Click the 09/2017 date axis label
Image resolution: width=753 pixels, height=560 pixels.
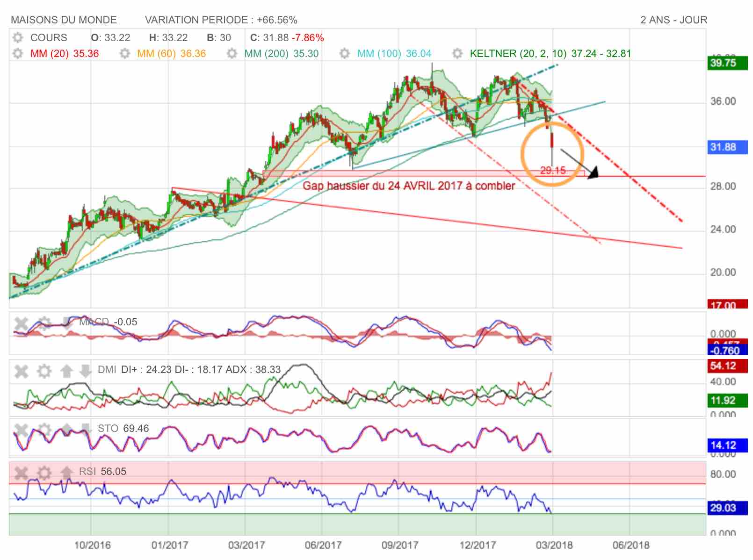[x=400, y=545]
